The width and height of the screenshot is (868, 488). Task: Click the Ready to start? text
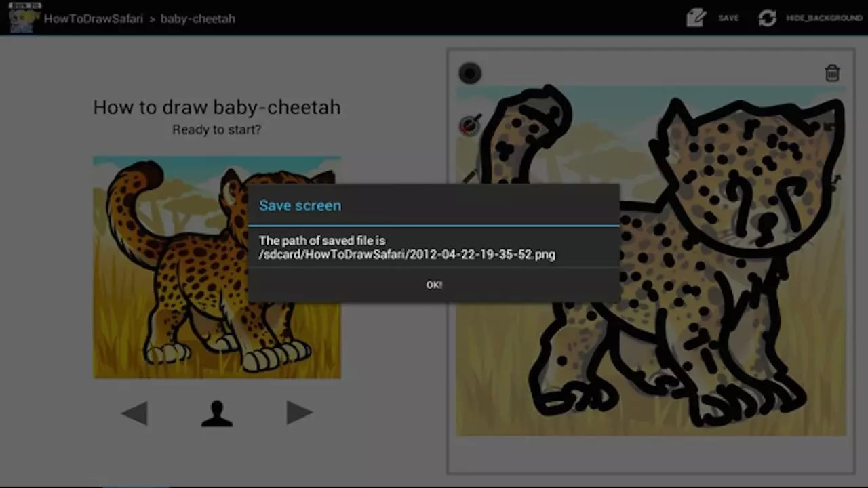click(216, 129)
